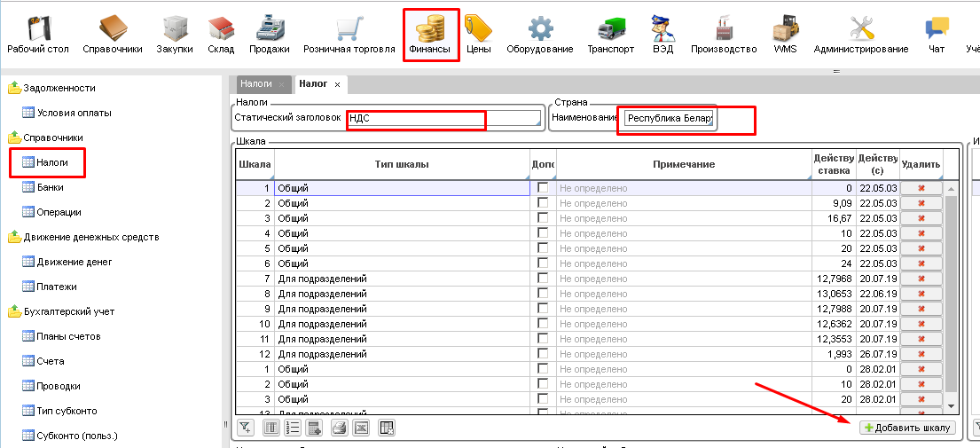
Task: Toggle the checkbox in scale row 4
Action: pos(543,233)
